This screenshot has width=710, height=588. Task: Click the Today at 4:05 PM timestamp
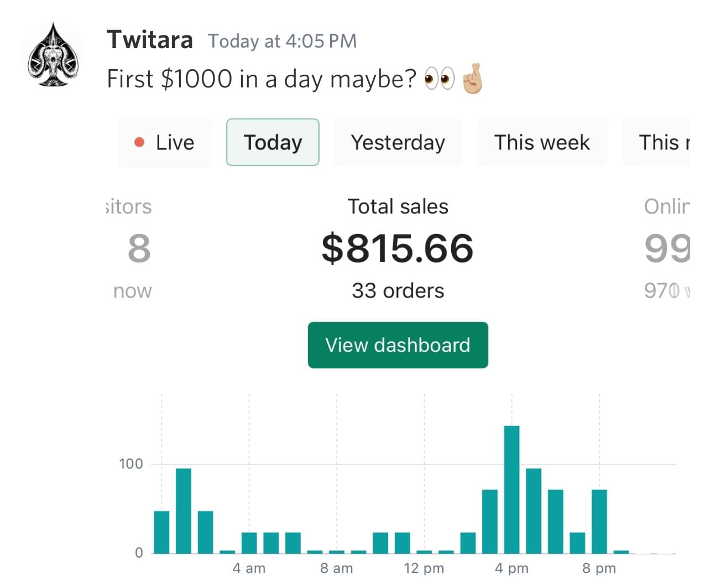pos(282,41)
